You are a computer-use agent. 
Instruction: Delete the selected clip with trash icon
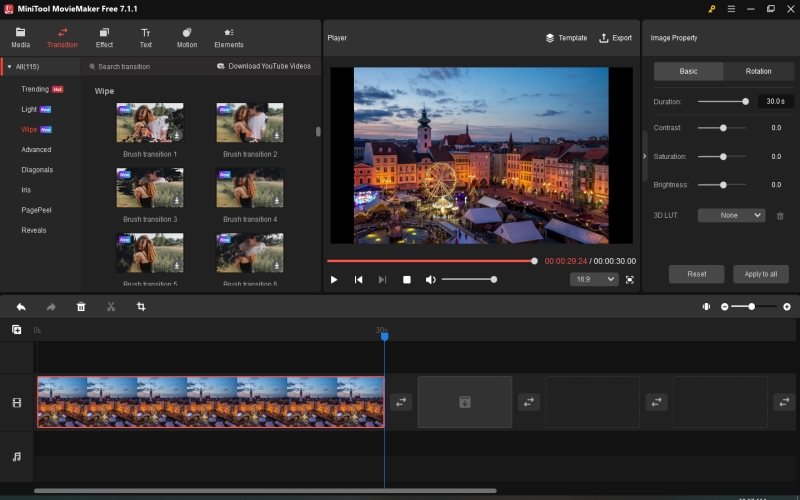pyautogui.click(x=81, y=306)
